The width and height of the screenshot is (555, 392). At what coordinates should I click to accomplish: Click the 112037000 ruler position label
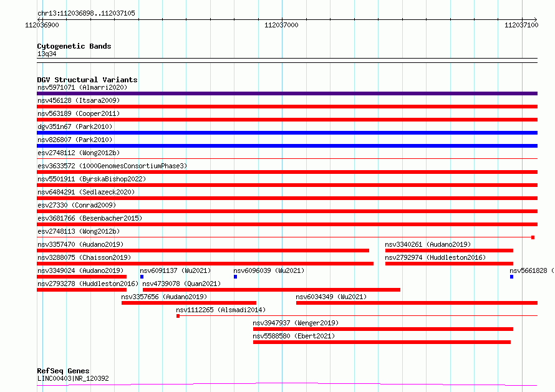pyautogui.click(x=281, y=25)
